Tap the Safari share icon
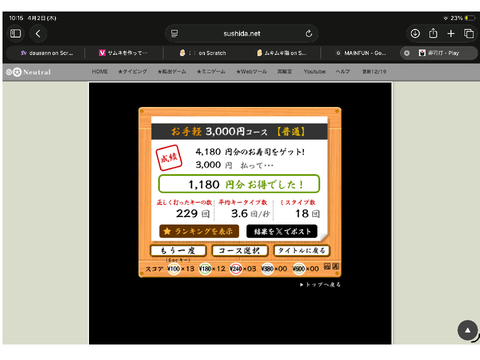The width and height of the screenshot is (480, 360). point(433,33)
